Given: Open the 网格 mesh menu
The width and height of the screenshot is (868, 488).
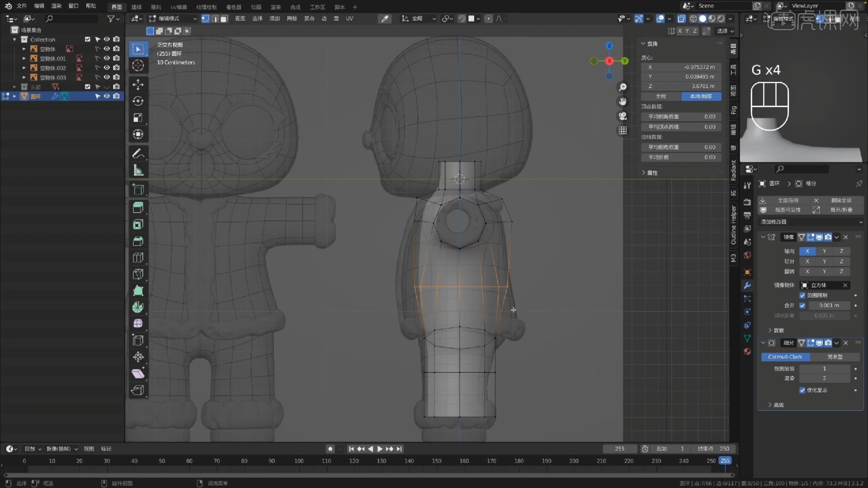Looking at the screenshot, I should 292,19.
